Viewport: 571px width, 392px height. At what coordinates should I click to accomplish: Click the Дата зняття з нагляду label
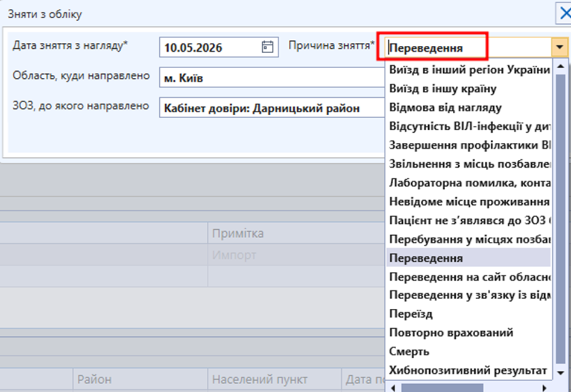click(71, 46)
